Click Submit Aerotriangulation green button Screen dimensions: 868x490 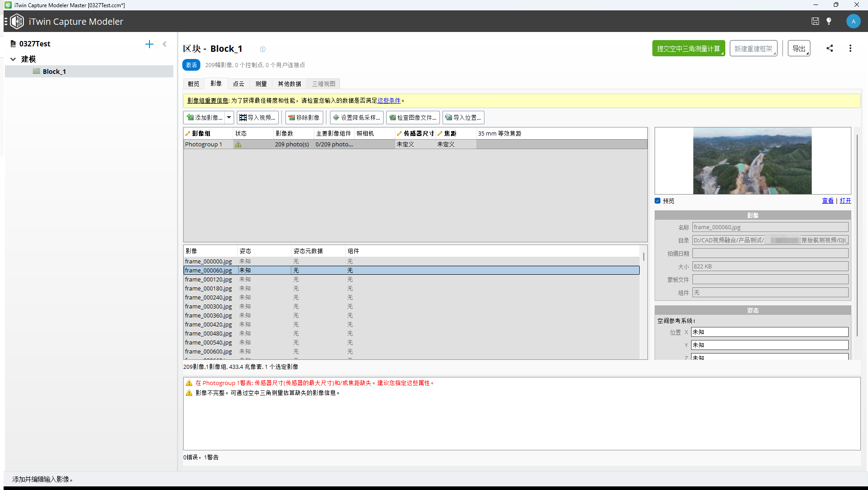tap(688, 48)
